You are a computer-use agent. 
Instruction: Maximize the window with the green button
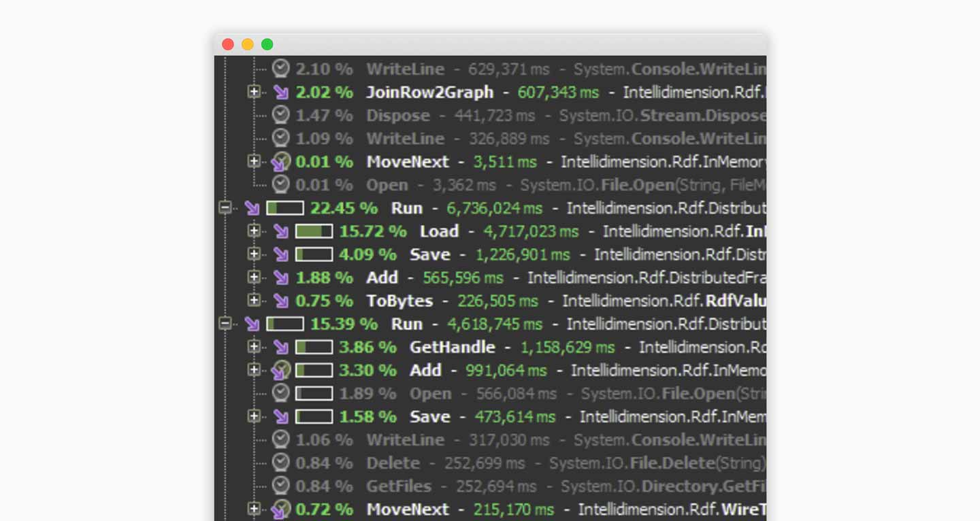[267, 44]
